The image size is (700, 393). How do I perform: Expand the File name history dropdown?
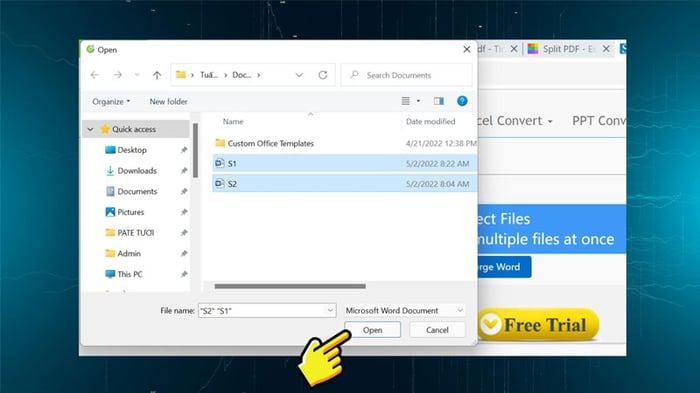tap(330, 310)
